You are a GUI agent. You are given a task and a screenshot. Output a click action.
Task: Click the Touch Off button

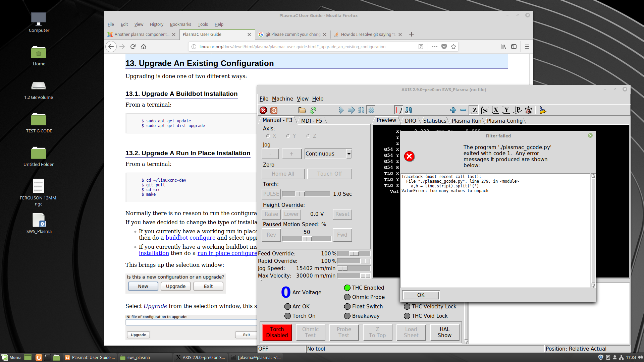(329, 174)
